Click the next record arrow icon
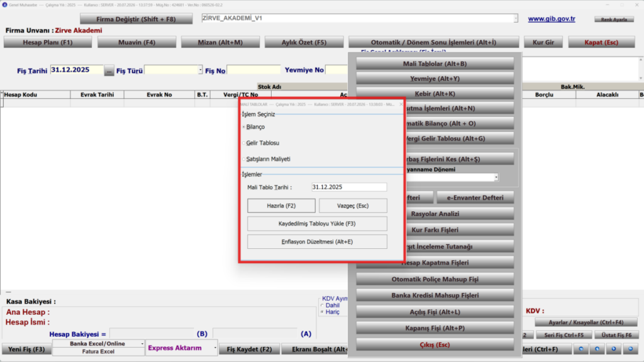 tap(614, 349)
